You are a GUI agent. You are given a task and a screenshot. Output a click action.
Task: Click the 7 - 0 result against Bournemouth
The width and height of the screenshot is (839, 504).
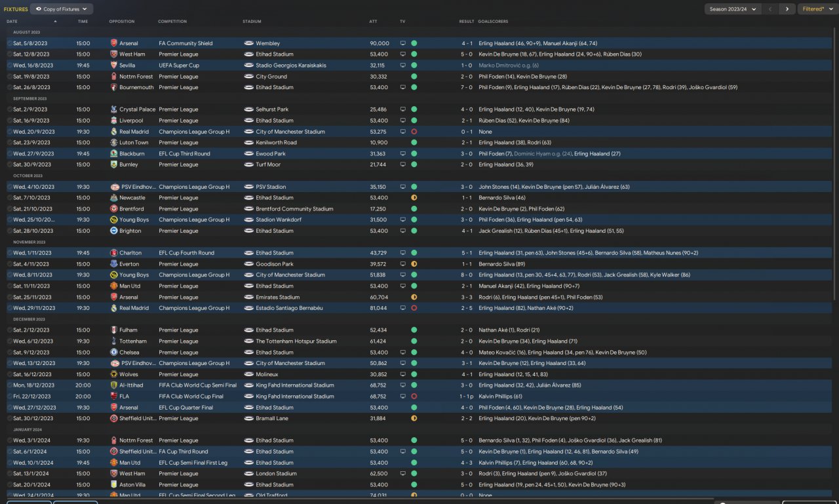pos(466,87)
